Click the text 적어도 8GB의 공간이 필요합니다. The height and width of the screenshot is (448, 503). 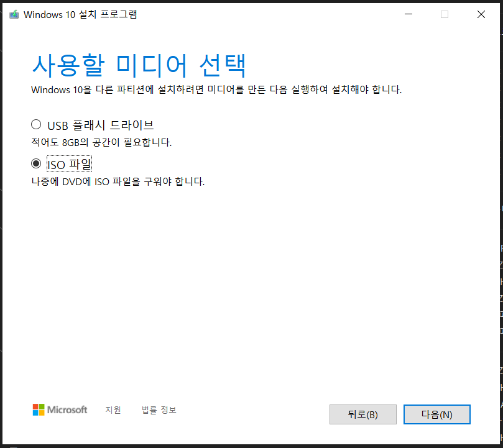point(101,142)
